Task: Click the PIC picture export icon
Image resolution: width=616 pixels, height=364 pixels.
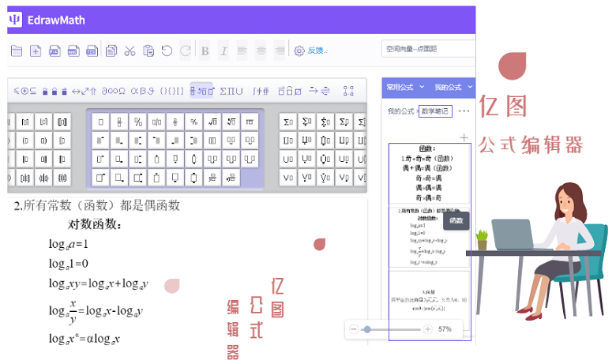Action: 54,51
